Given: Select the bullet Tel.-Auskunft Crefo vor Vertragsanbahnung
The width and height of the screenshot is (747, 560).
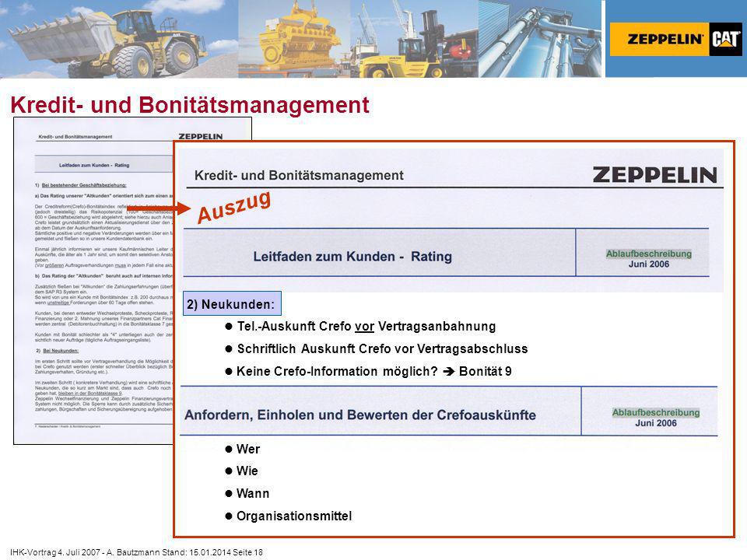Looking at the screenshot, I should point(360,327).
